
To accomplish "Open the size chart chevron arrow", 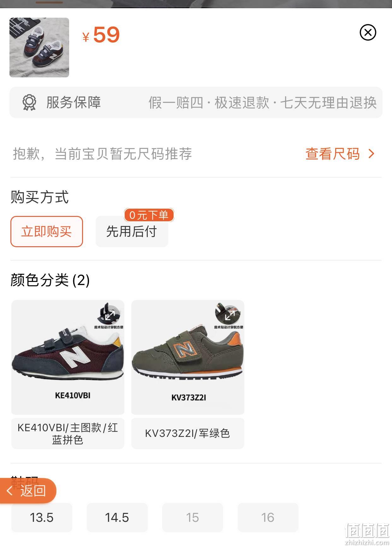I will coord(371,154).
